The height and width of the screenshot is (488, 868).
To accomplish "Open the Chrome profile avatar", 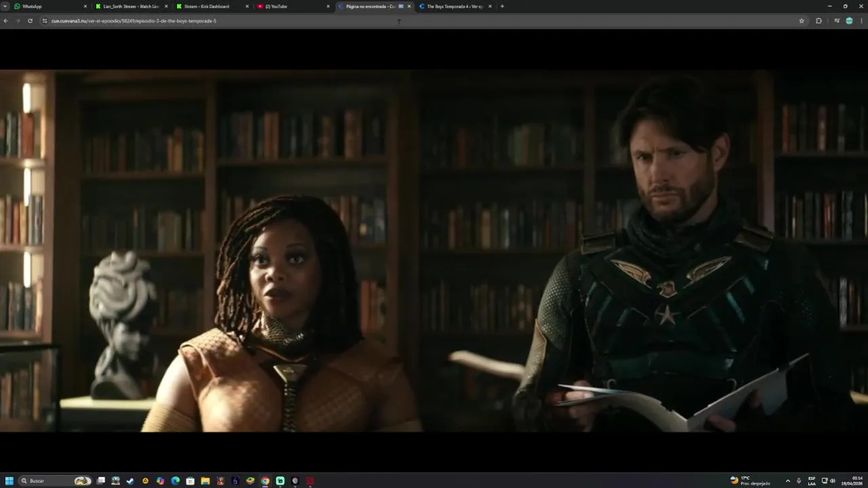I will 849,21.
